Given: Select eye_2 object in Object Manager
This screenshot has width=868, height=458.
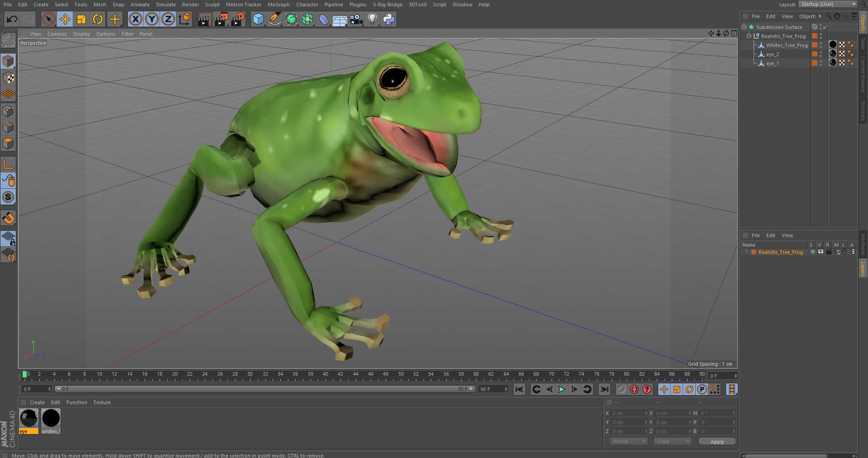Looking at the screenshot, I should point(772,54).
